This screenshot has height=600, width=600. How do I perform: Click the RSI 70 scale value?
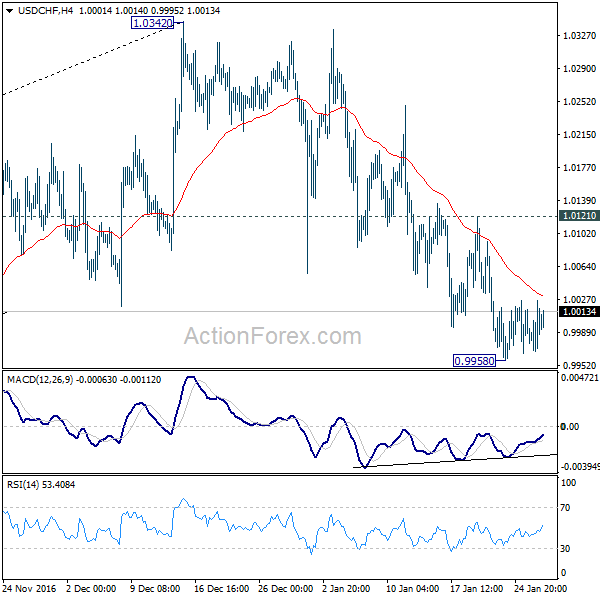pos(565,508)
